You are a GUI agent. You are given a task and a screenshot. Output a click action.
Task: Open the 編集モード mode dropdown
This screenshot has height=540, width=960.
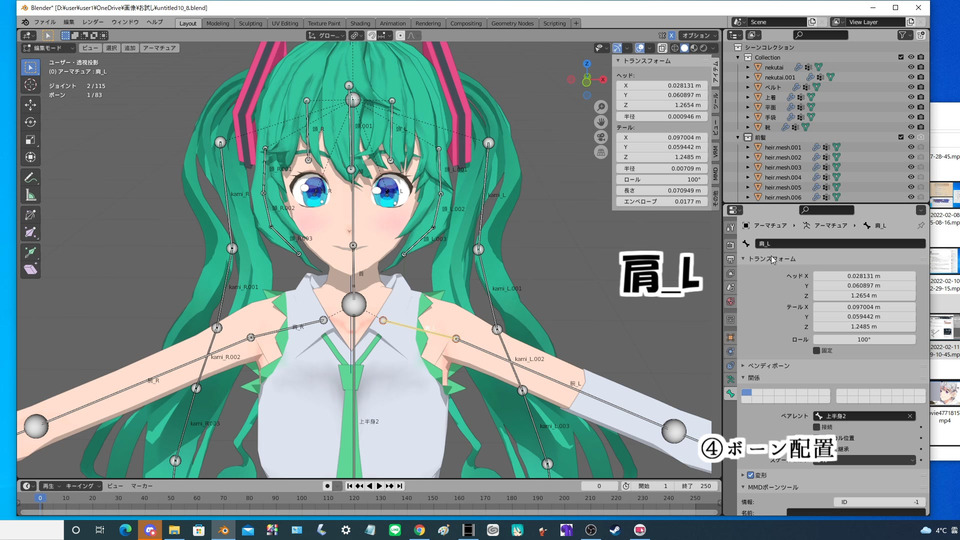pyautogui.click(x=48, y=48)
